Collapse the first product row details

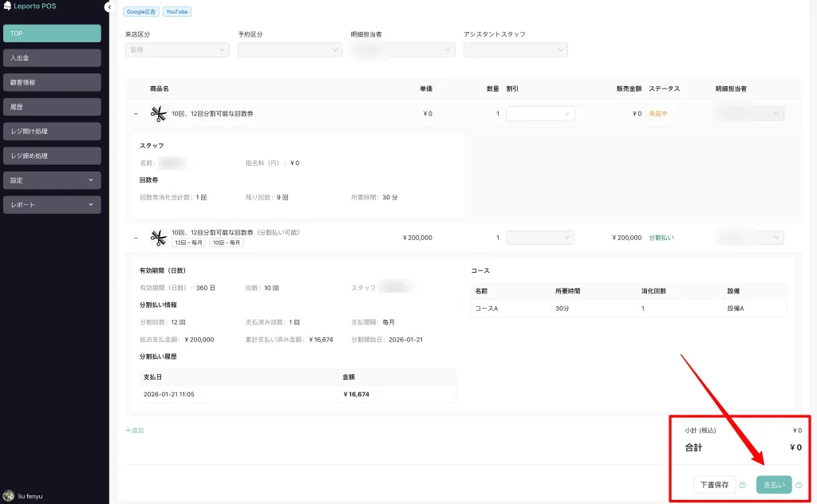(136, 114)
